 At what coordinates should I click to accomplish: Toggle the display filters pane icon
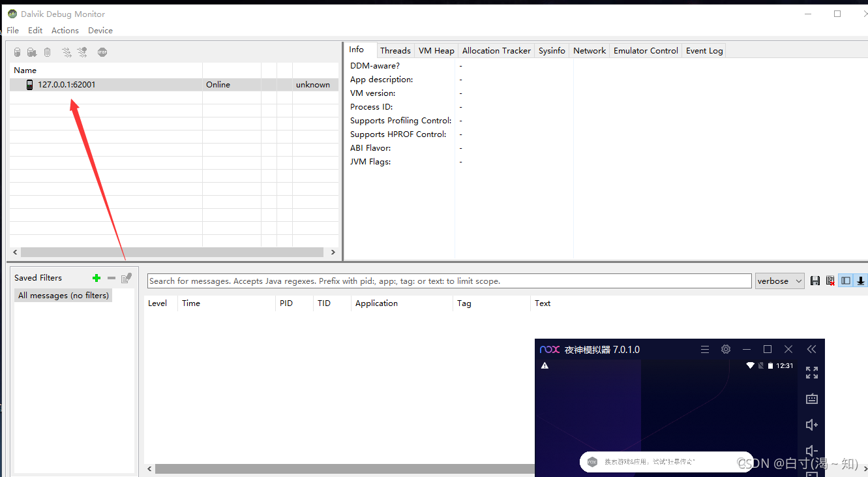846,281
